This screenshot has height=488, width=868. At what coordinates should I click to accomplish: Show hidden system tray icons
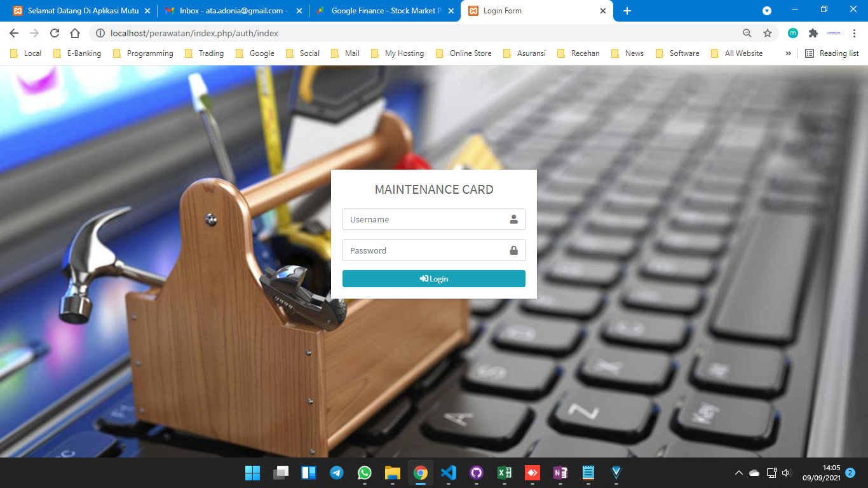click(738, 473)
